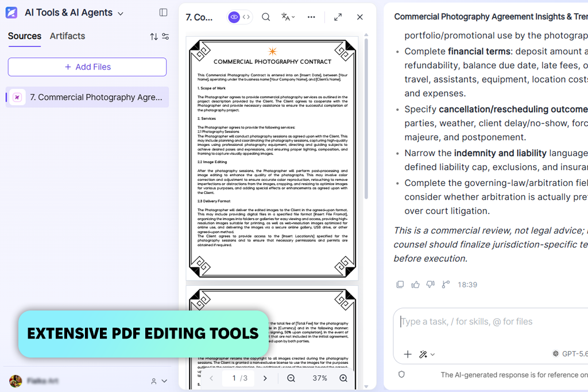Toggle the preview eye view mode

point(234,17)
